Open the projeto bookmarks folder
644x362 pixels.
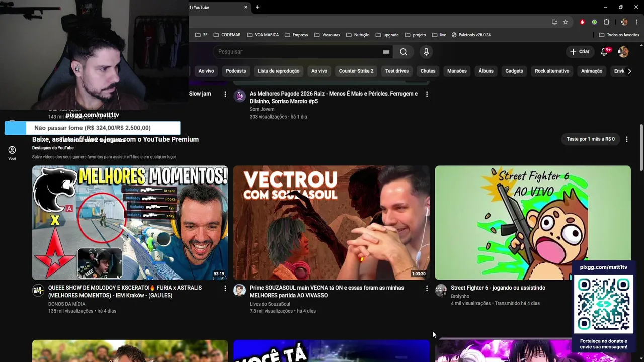pos(415,35)
